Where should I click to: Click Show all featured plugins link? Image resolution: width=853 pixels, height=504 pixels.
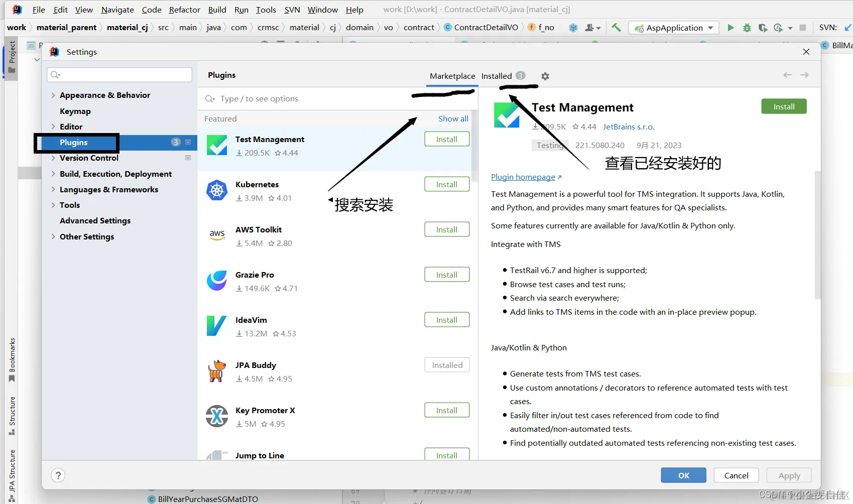point(453,118)
